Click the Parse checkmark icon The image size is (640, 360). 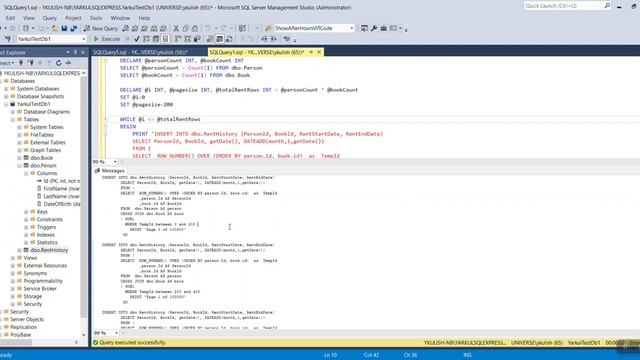pos(137,39)
